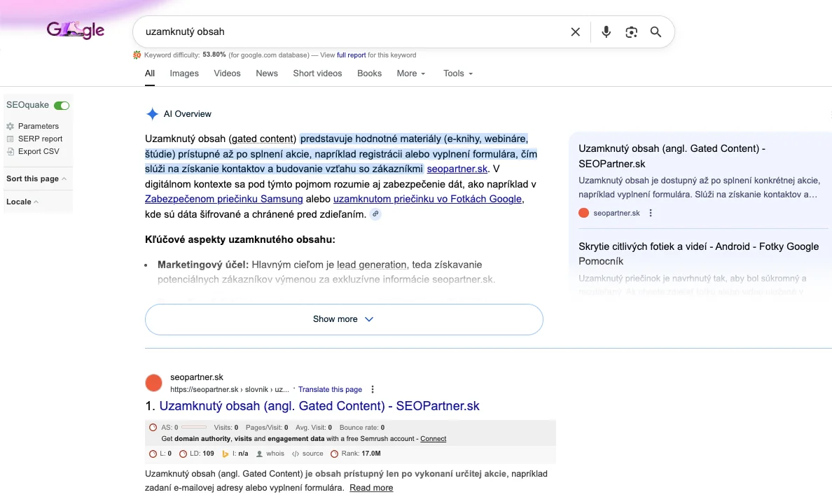Open the Tools dropdown
Viewport: 832px width, 504px height.
[x=458, y=73]
